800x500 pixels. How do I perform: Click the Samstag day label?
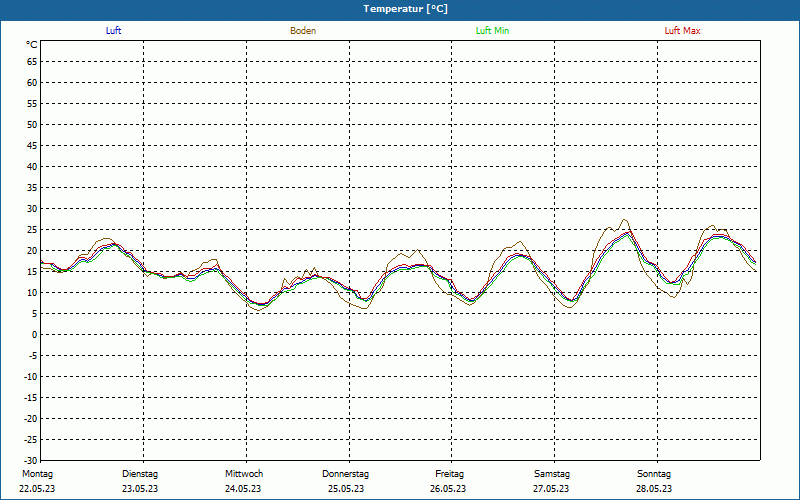pos(552,474)
